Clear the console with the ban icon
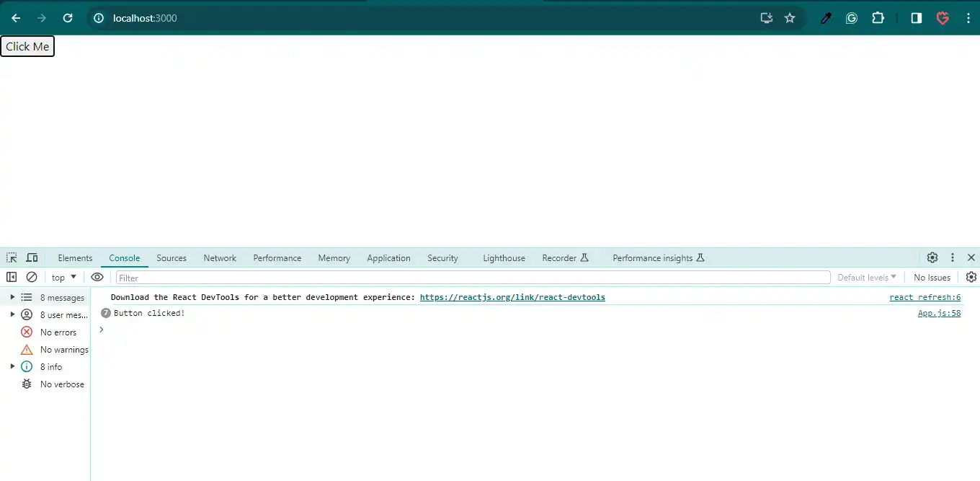The height and width of the screenshot is (481, 980). pos(32,277)
